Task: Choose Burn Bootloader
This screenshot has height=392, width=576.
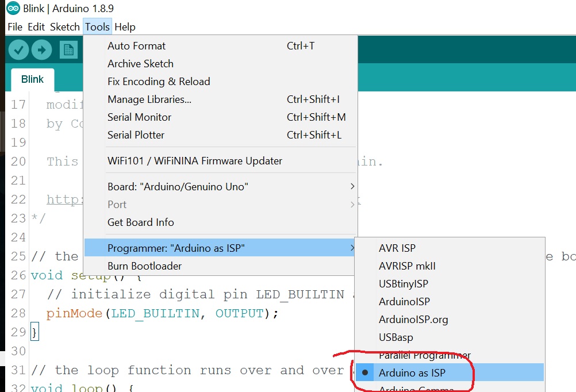Action: tap(144, 266)
